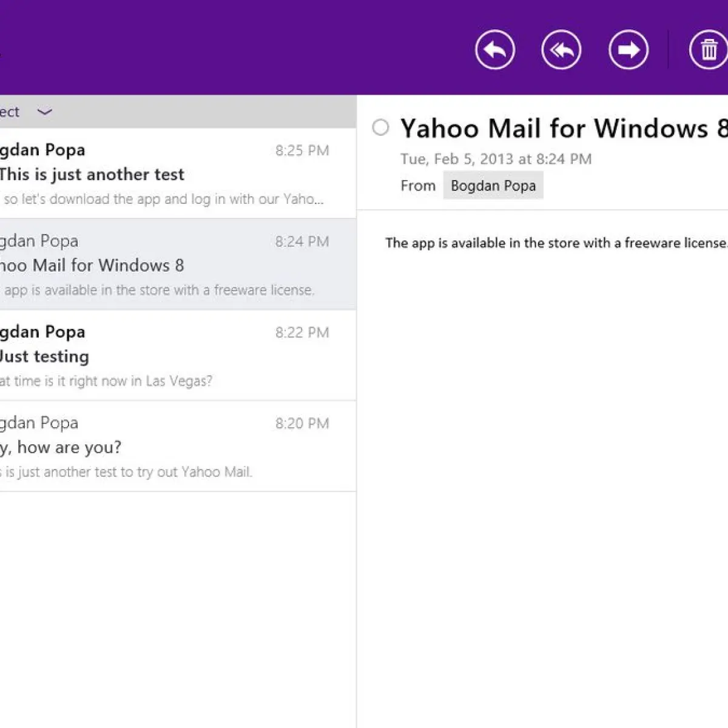Open the "Just testing" email

point(178,356)
